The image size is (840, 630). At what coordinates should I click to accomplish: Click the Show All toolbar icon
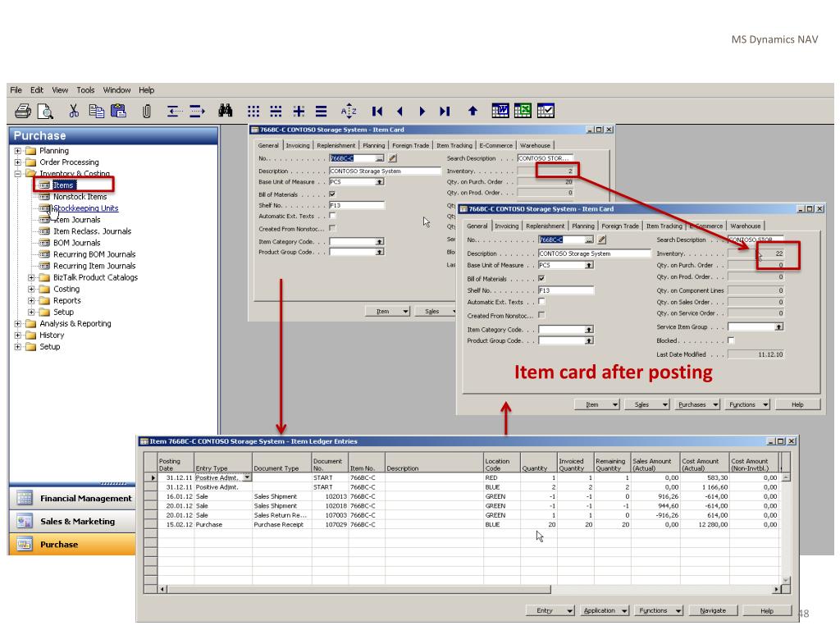(321, 111)
